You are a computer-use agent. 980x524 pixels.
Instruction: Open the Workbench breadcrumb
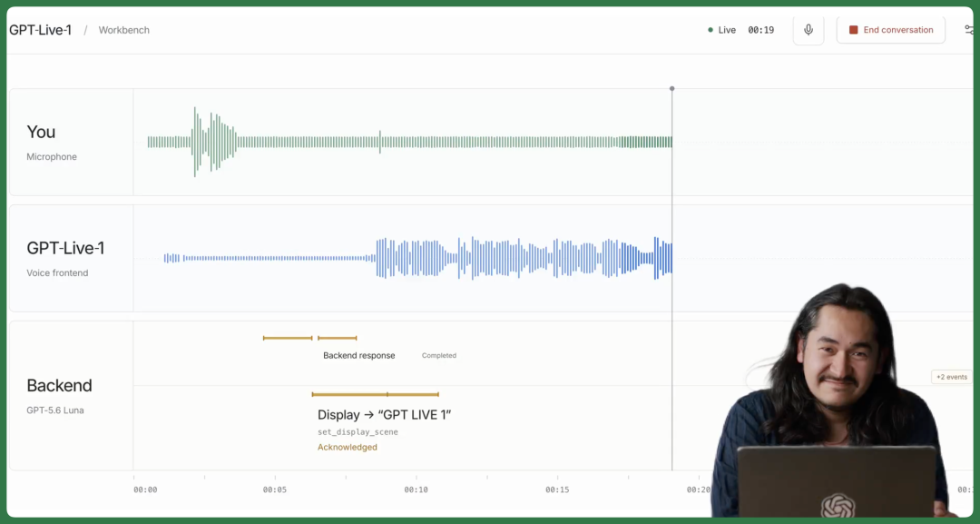123,30
